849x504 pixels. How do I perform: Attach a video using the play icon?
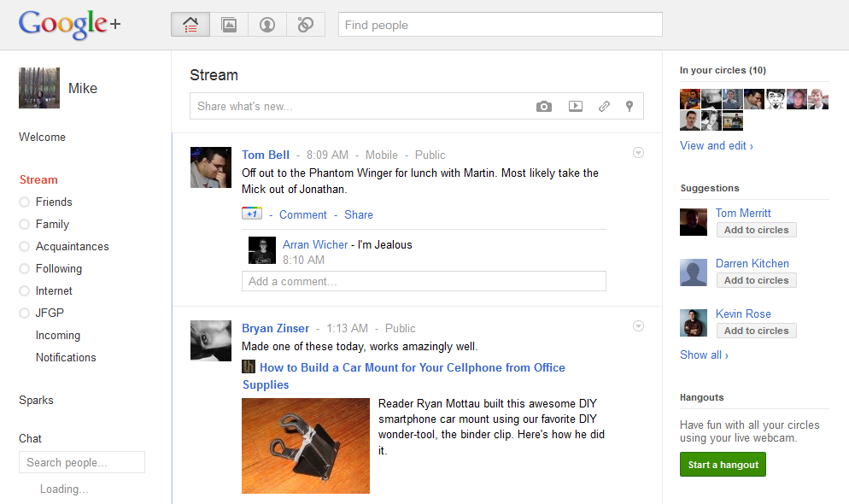coord(576,106)
